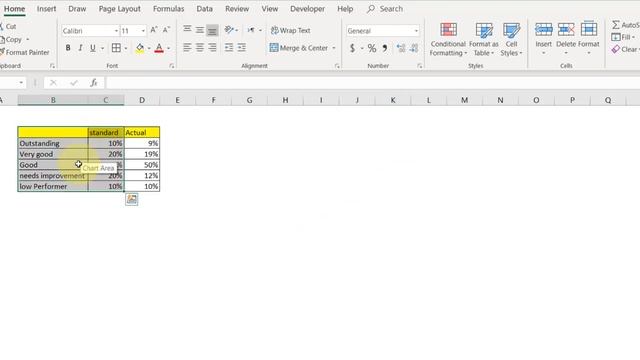Toggle Wrap Text

click(290, 30)
